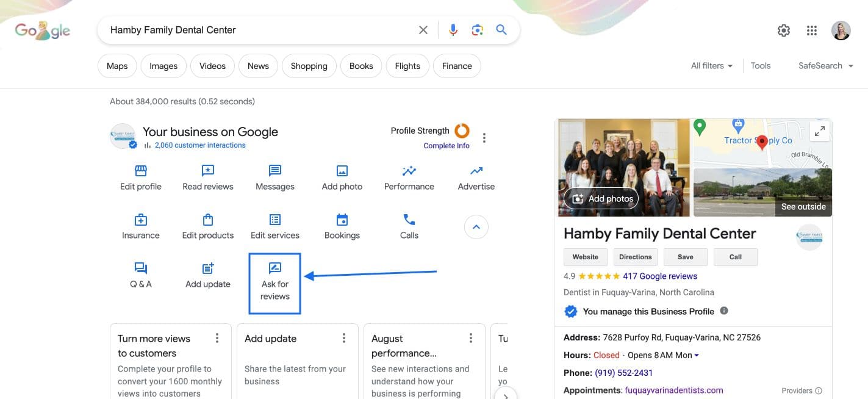Select the Maps filter tab
Screen dimensions: 868x399
(x=117, y=66)
